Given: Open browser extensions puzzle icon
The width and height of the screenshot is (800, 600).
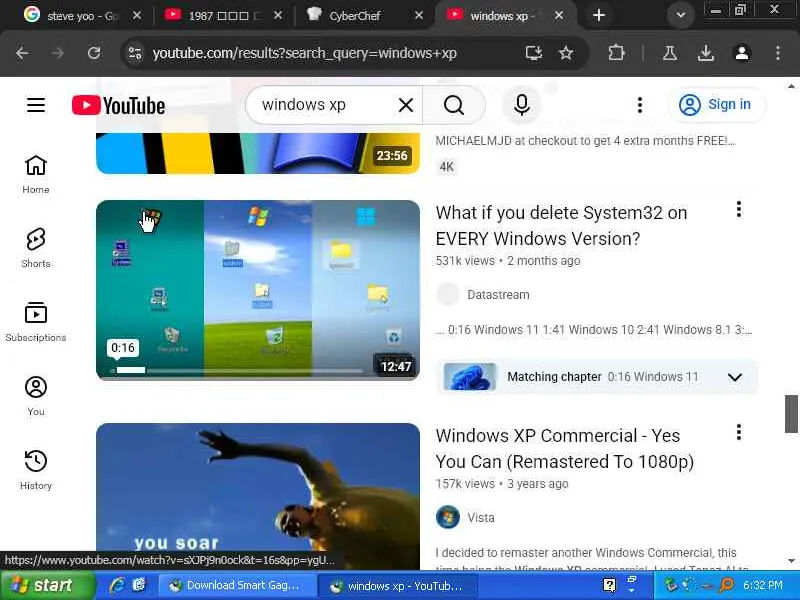Looking at the screenshot, I should click(616, 53).
